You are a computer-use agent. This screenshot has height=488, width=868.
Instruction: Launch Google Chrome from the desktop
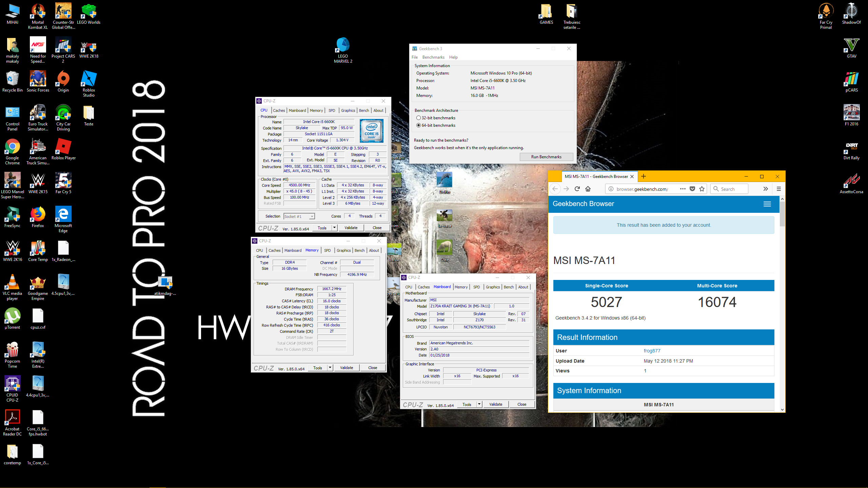pyautogui.click(x=13, y=152)
